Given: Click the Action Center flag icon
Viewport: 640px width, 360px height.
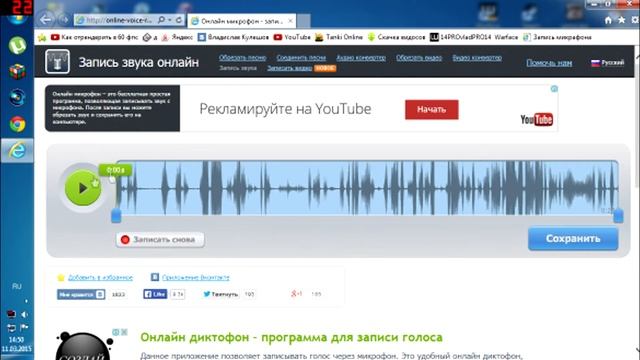Looking at the screenshot, I should [24, 327].
